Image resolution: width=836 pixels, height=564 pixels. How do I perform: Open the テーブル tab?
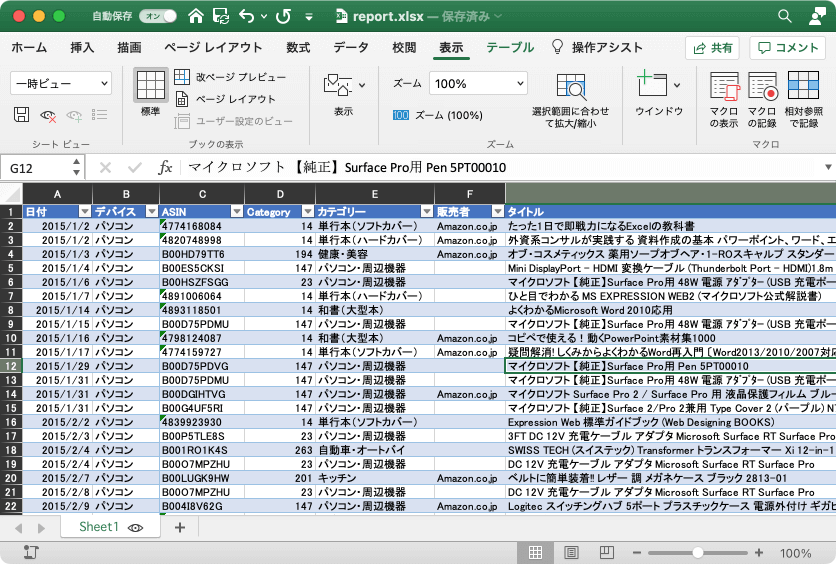(x=510, y=47)
